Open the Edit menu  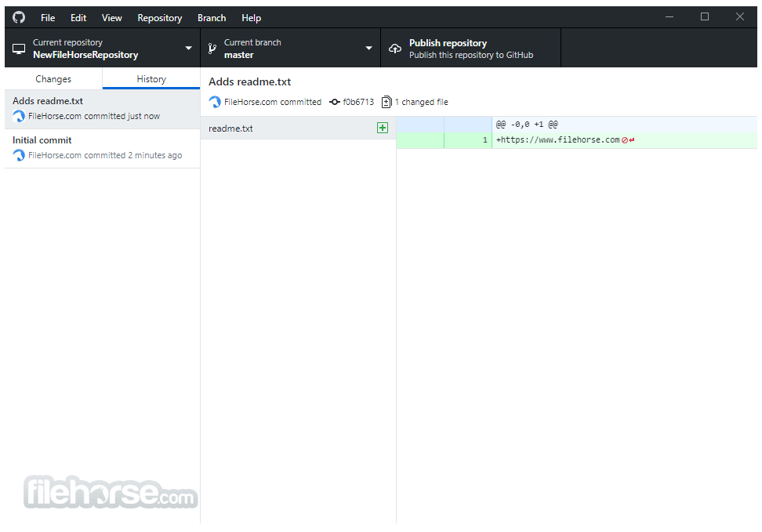click(78, 18)
